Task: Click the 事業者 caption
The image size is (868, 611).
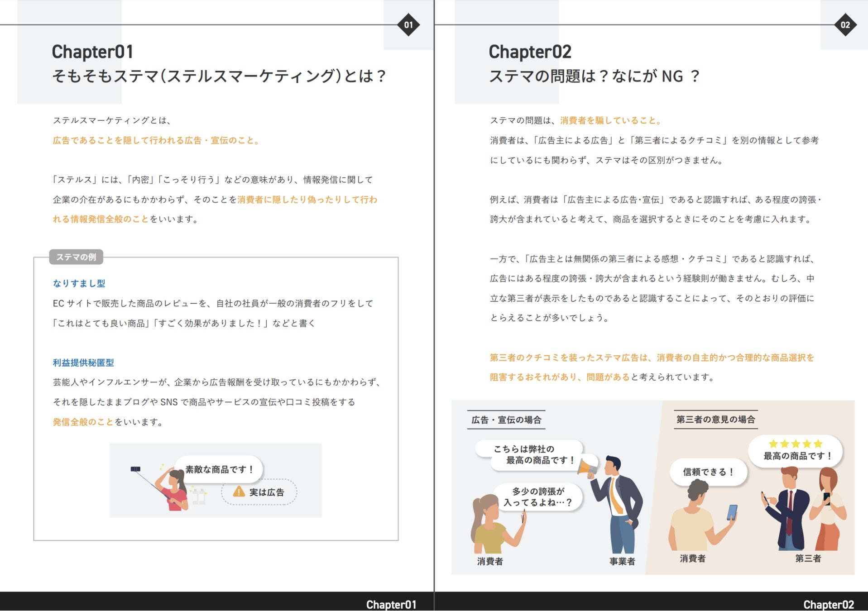Action: tap(622, 561)
